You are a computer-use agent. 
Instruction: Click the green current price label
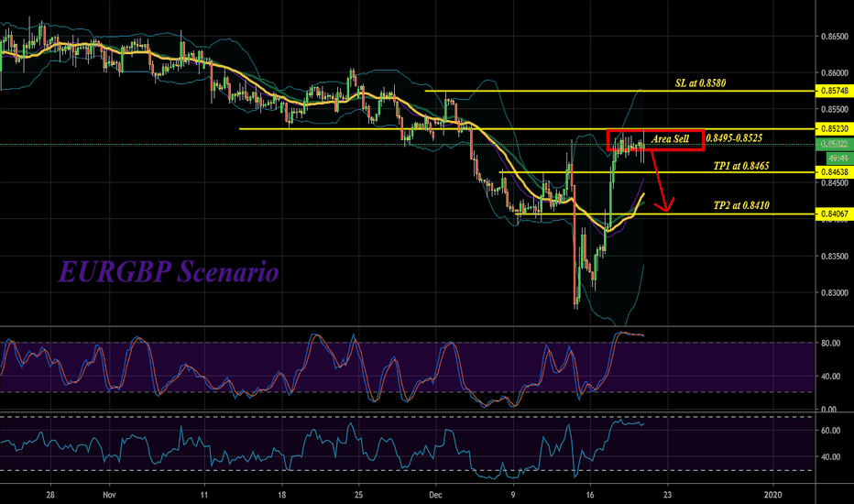click(832, 144)
